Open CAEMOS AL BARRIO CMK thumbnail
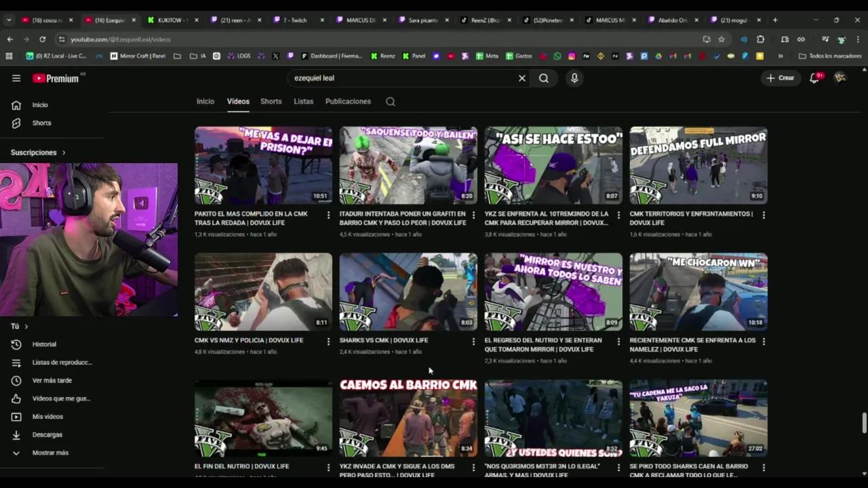Viewport: 868px width, 488px height. [408, 418]
